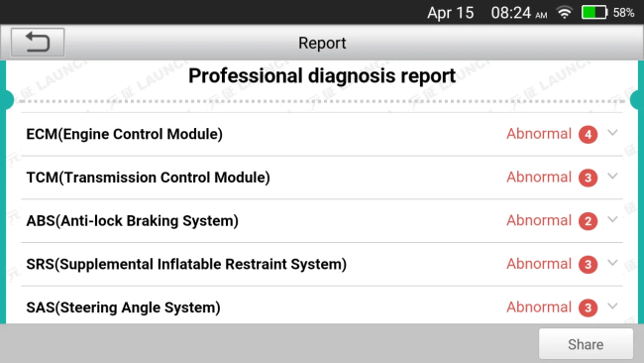Screen dimensions: 644x363
Task: Expand the SRS row chevron
Action: [612, 263]
